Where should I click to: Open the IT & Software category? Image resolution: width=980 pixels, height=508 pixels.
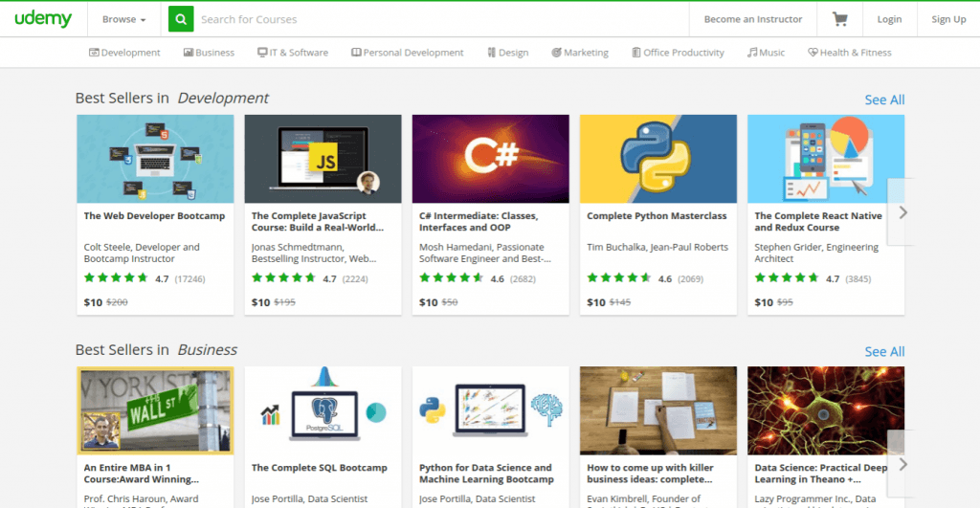293,53
